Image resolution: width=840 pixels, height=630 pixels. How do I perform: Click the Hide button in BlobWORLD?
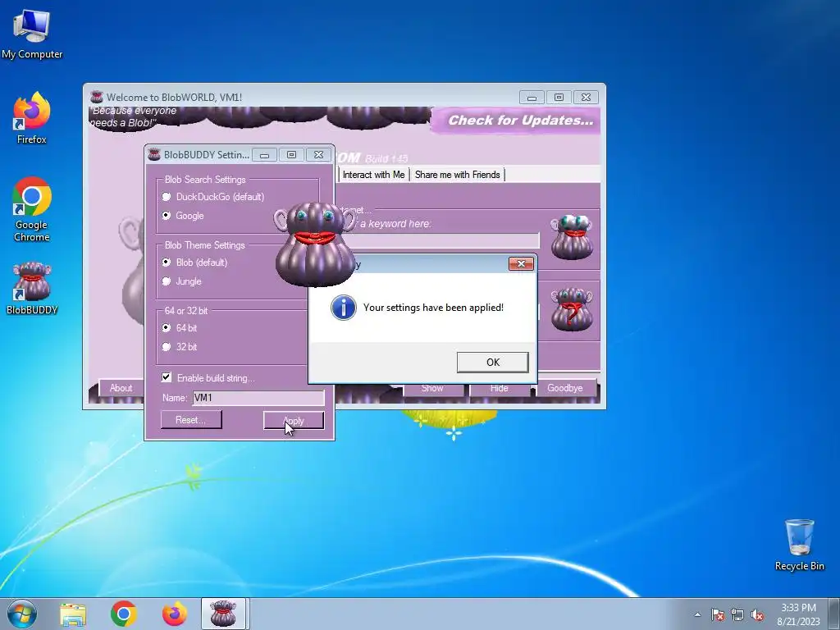coord(500,389)
